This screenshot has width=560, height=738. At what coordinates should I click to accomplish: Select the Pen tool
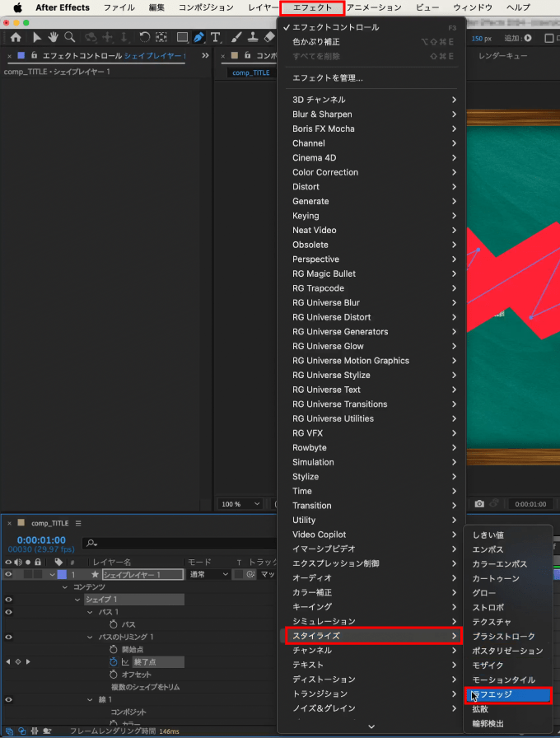[198, 38]
